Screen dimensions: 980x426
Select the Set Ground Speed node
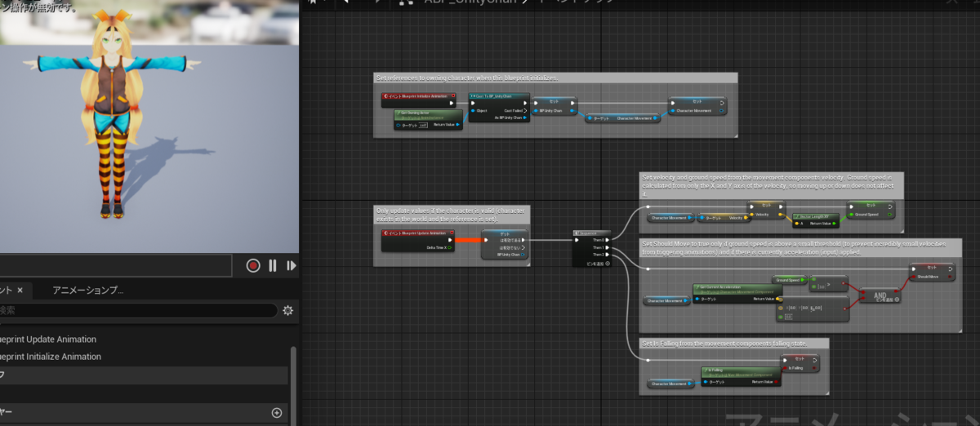pyautogui.click(x=870, y=211)
